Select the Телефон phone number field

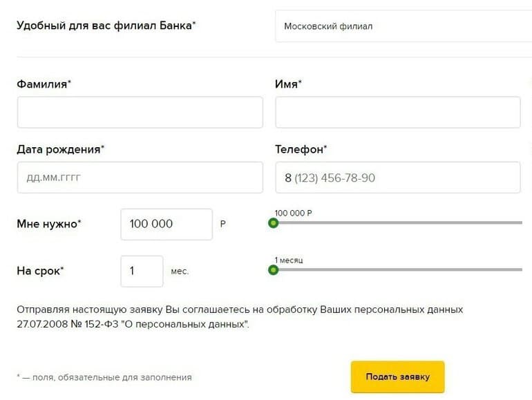[397, 178]
